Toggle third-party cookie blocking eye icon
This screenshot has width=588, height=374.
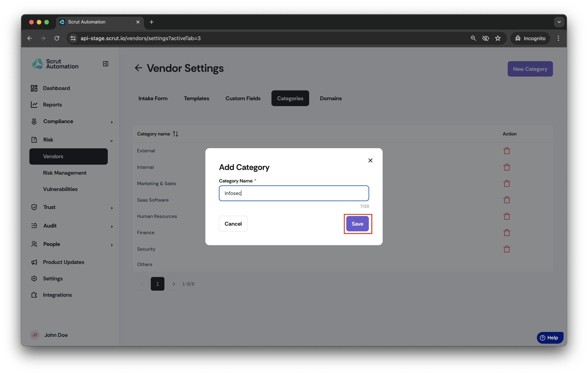(486, 38)
